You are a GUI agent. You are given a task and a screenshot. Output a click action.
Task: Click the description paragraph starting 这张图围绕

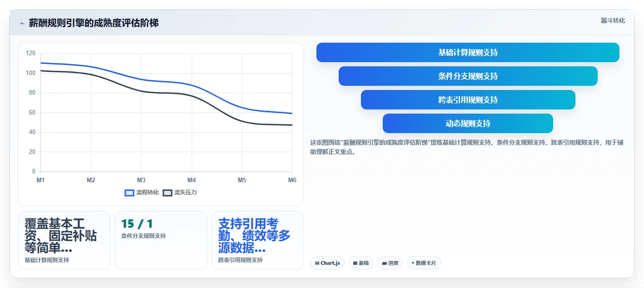pyautogui.click(x=467, y=147)
